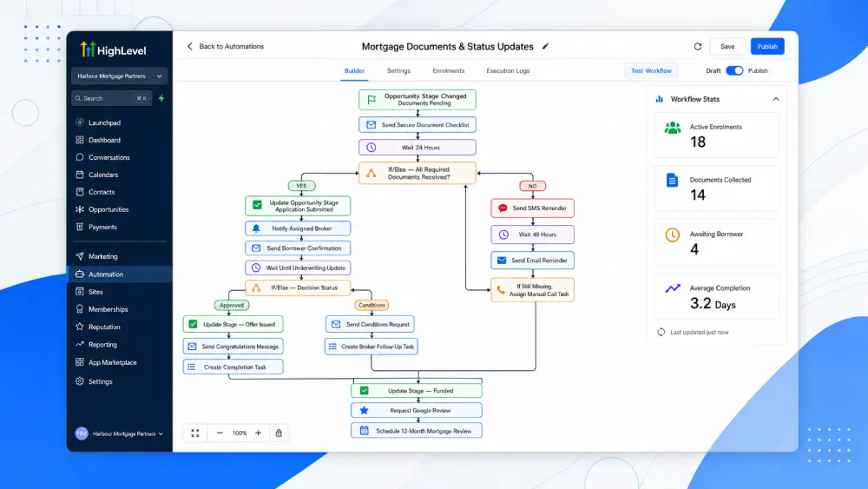This screenshot has width=868, height=489.
Task: Click the pencil icon to rename workflow
Action: (545, 47)
